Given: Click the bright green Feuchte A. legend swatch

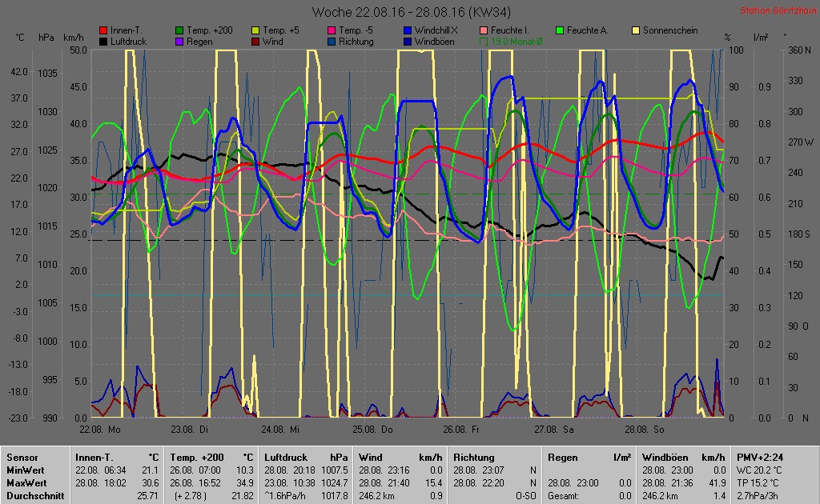Looking at the screenshot, I should pos(560,31).
